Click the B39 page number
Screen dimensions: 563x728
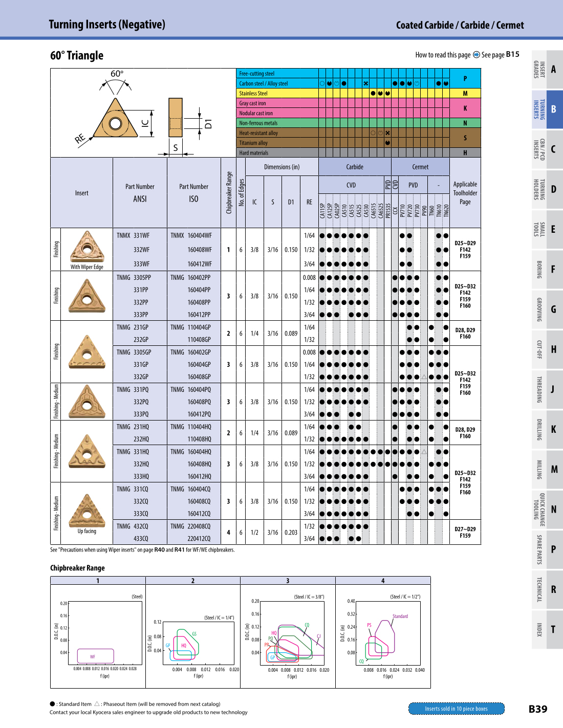click(x=538, y=709)
